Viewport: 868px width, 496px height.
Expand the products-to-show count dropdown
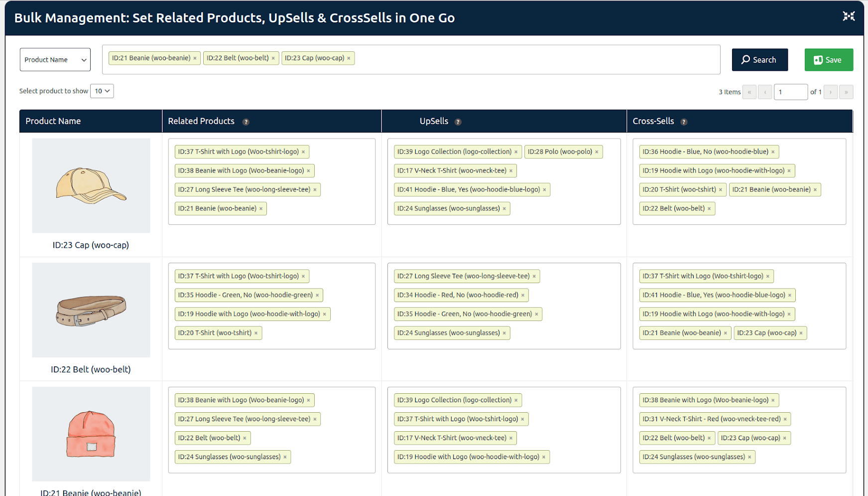pyautogui.click(x=102, y=91)
